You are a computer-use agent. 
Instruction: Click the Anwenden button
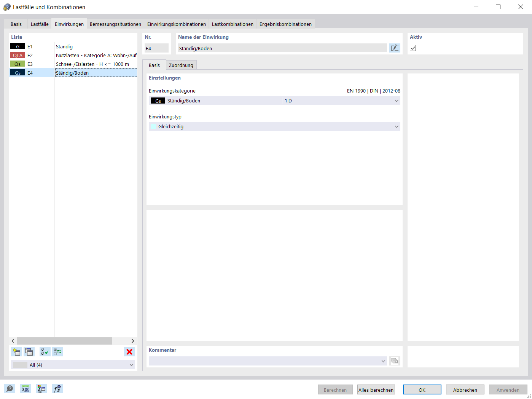(508, 389)
